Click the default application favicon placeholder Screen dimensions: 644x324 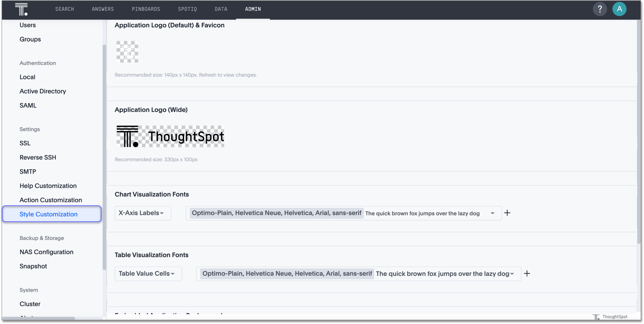click(x=127, y=52)
